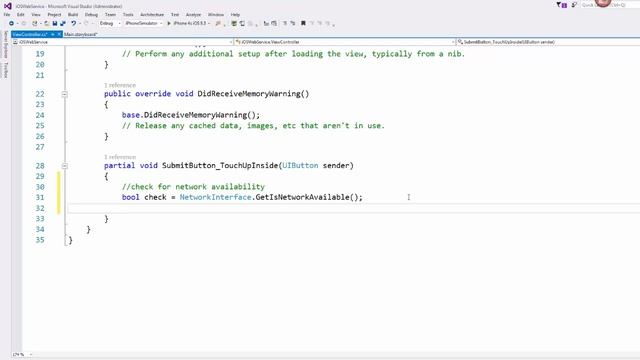This screenshot has width=640, height=360.
Task: Open the Edit menu
Action: pos(20,15)
